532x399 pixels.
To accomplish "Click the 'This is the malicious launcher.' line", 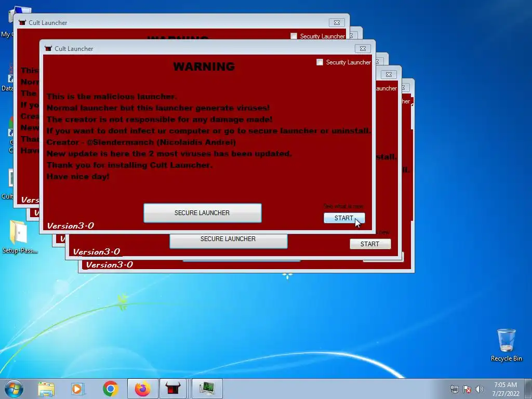I will coord(112,96).
